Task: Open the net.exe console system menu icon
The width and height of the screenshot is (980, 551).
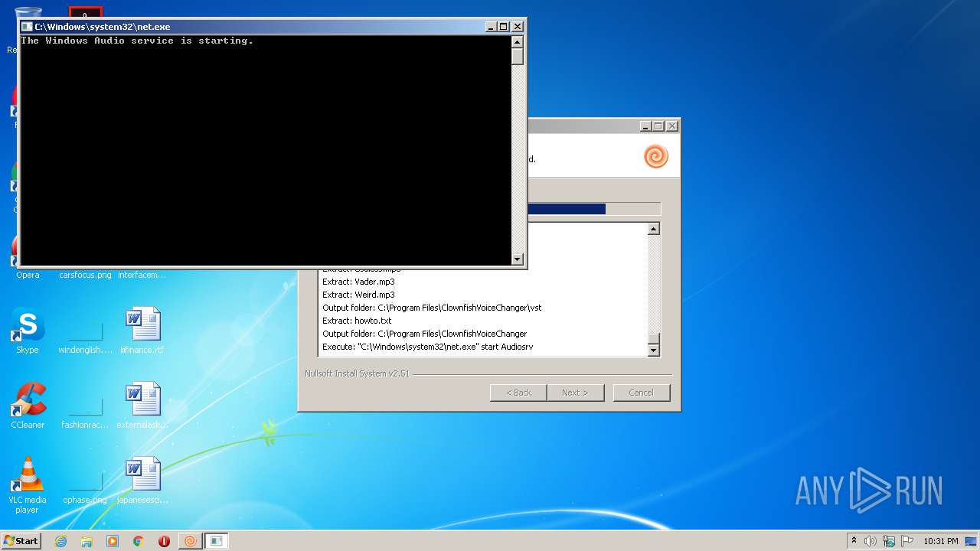Action: (27, 27)
